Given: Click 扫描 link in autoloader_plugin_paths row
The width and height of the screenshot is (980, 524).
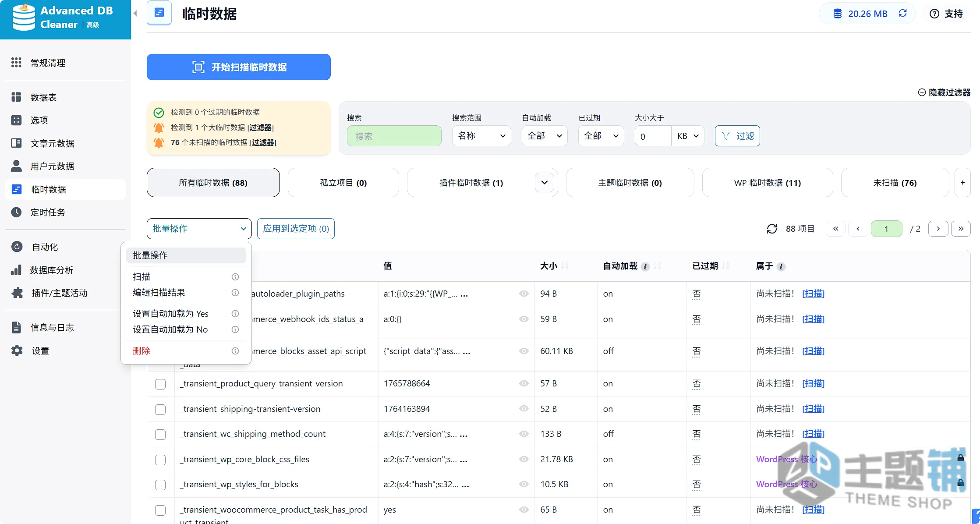Looking at the screenshot, I should (x=813, y=294).
